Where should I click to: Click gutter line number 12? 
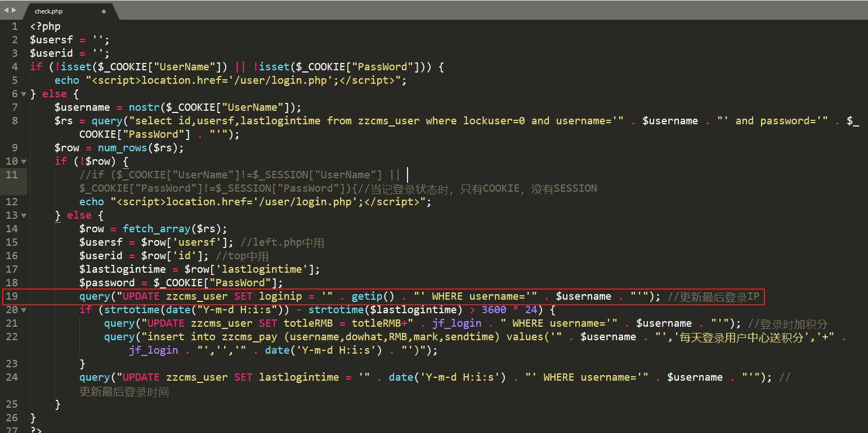point(12,202)
